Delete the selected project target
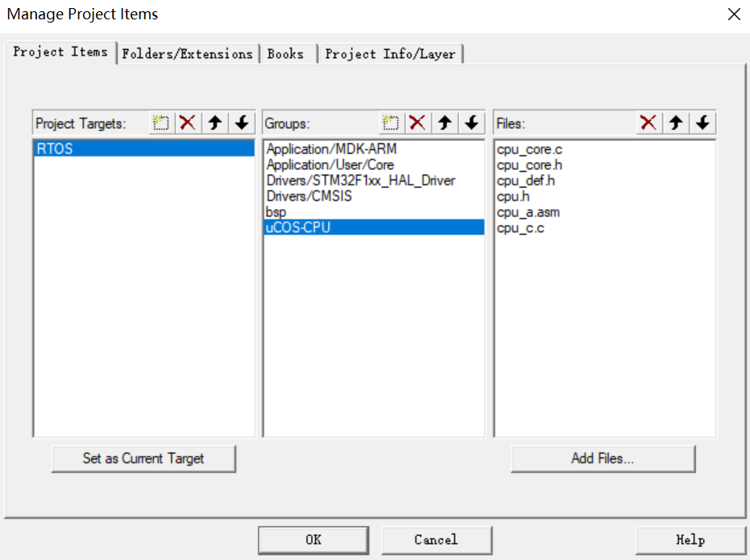Screen dimensions: 750x560 pyautogui.click(x=187, y=122)
